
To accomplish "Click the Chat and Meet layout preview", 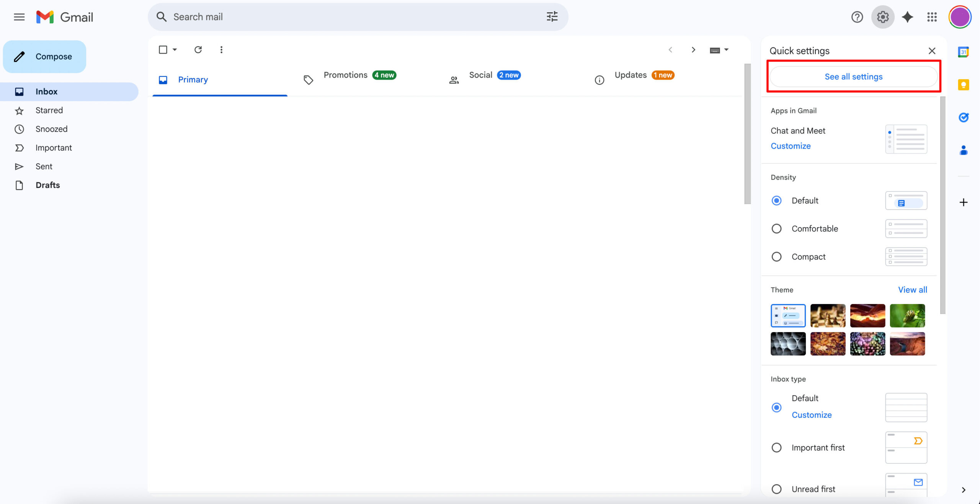I will pyautogui.click(x=906, y=139).
